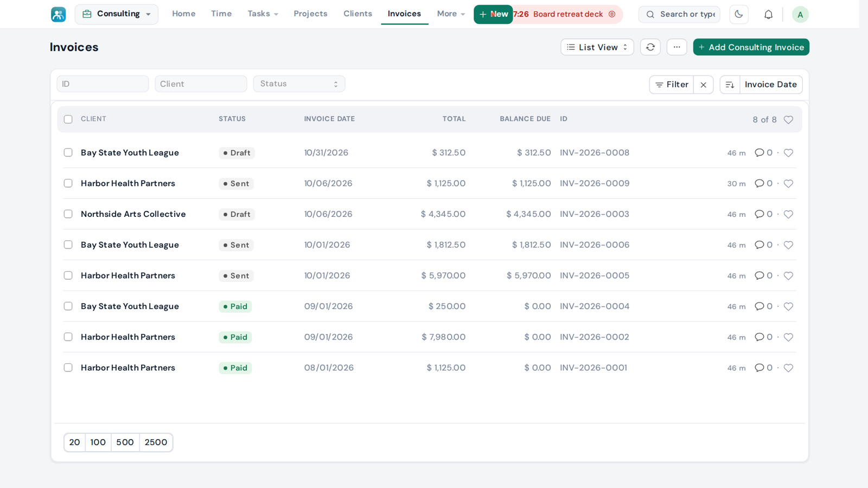
Task: Open the three-dot menu beside refresh
Action: click(x=676, y=47)
